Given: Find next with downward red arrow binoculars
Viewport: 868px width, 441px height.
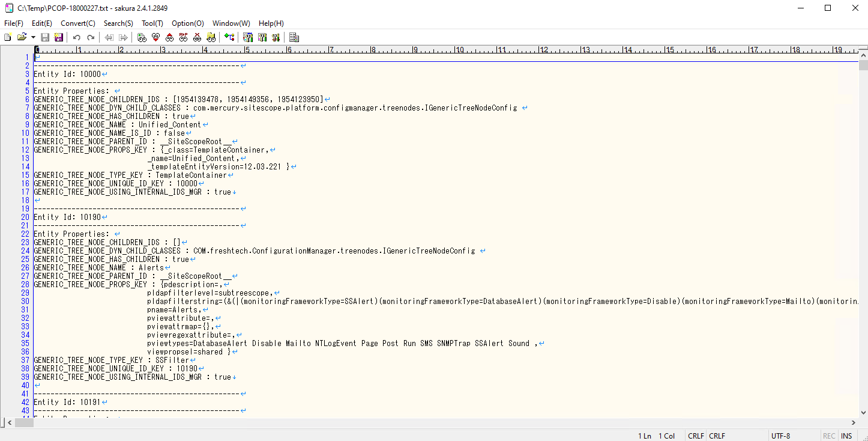Looking at the screenshot, I should [155, 37].
